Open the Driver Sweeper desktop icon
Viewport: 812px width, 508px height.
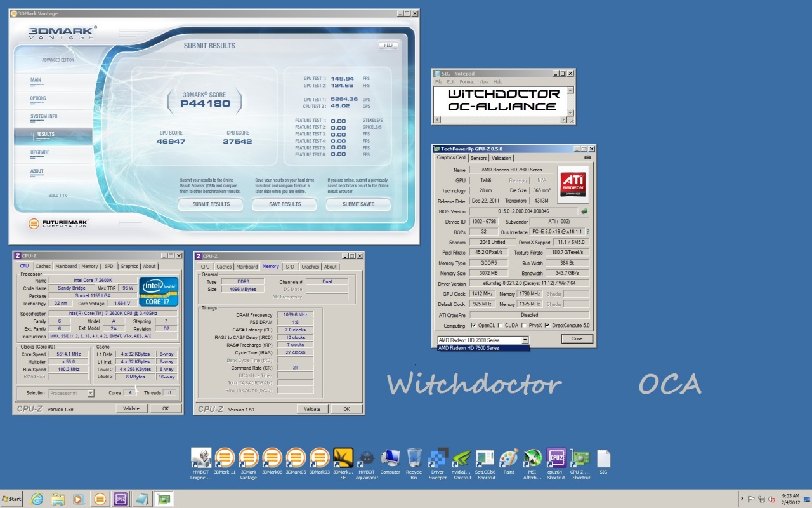click(x=438, y=458)
